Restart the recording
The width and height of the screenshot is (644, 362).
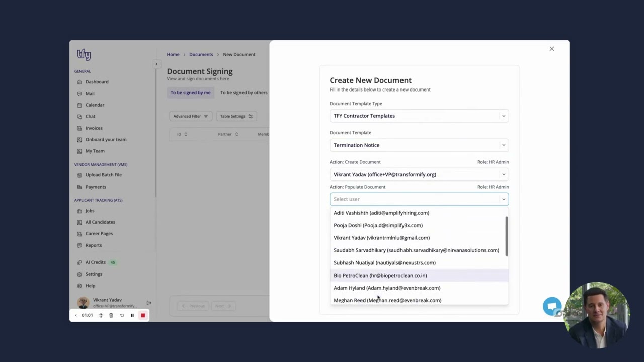(122, 315)
